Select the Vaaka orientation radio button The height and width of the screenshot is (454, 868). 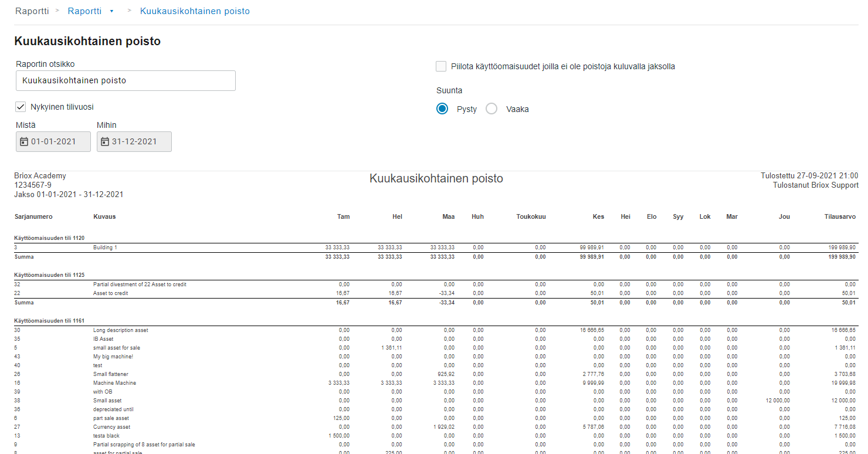point(491,109)
